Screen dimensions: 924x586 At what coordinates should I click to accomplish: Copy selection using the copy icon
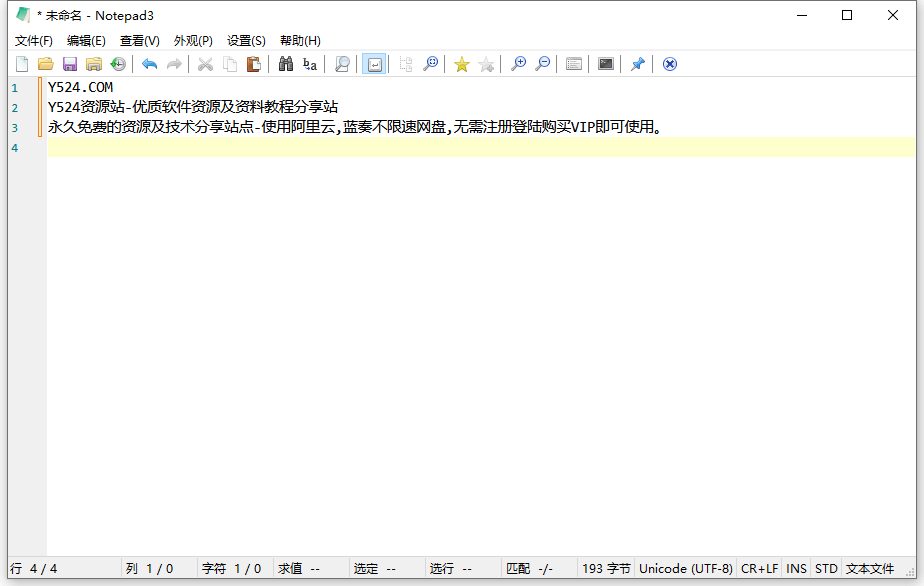(230, 64)
